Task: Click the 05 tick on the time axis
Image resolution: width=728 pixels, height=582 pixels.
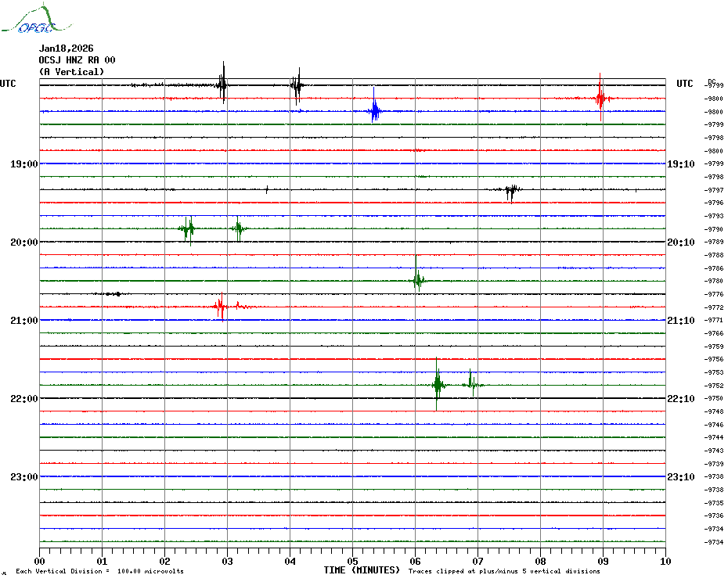Action: (x=352, y=561)
